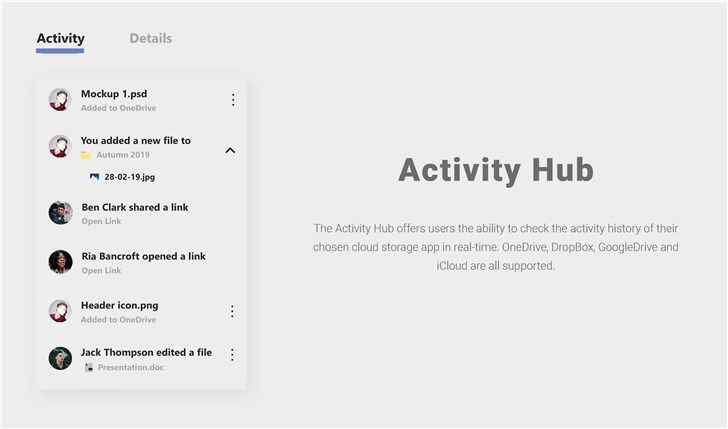This screenshot has height=429, width=728.
Task: Select the Header icon.png activity title
Action: [x=119, y=305]
